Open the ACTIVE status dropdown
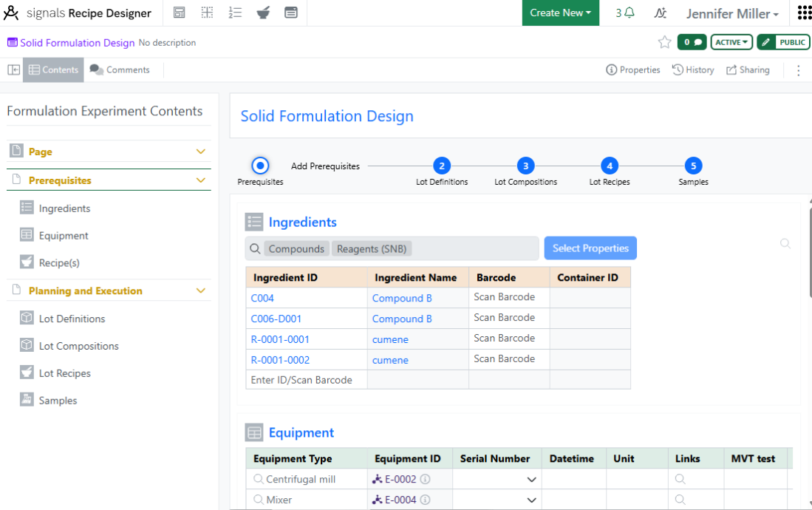The image size is (812, 510). pyautogui.click(x=731, y=42)
